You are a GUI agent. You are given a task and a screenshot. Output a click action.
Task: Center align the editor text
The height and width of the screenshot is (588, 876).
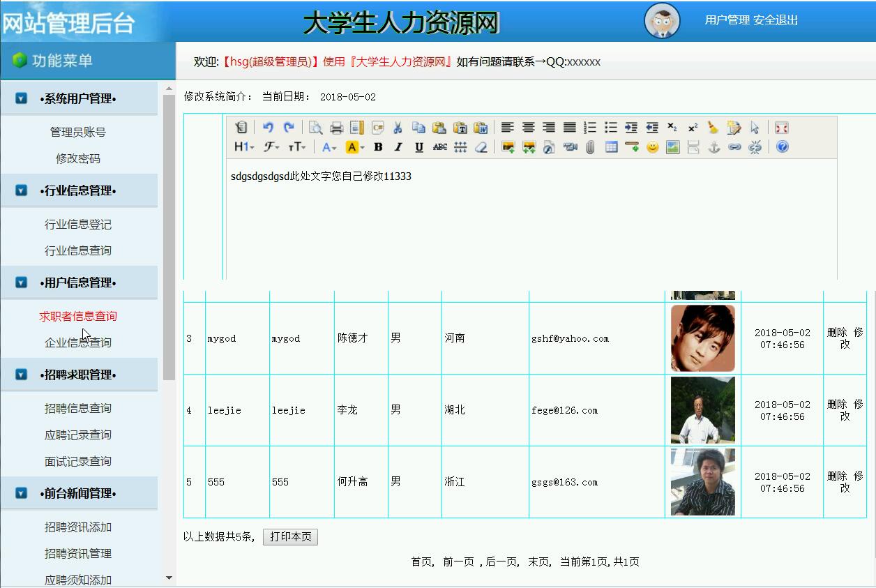tap(528, 127)
